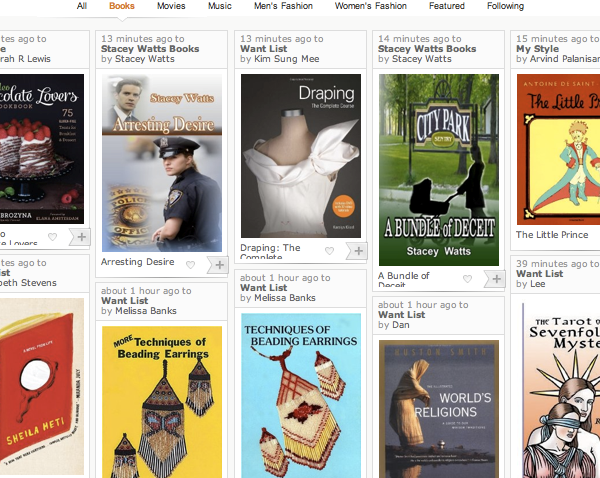The height and width of the screenshot is (478, 600).
Task: View Sheila Heti red book cover
Action: point(42,387)
